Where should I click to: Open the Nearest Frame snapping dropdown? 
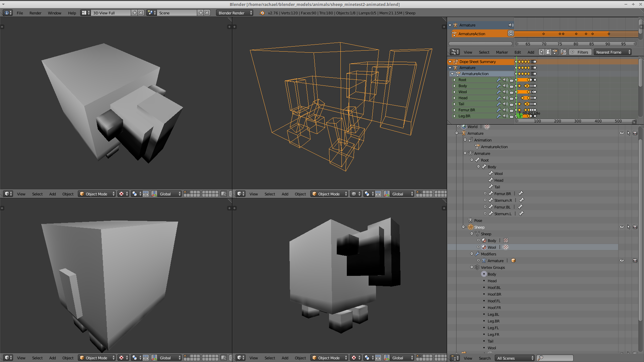coord(612,52)
